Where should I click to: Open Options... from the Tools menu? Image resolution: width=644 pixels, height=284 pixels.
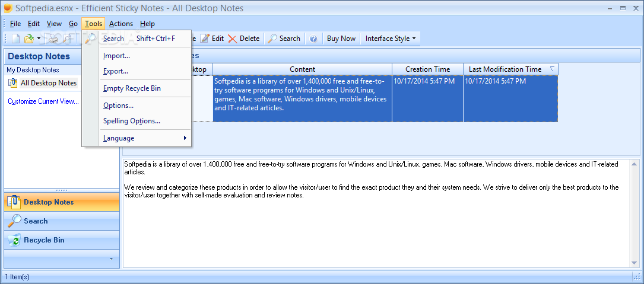(x=137, y=106)
